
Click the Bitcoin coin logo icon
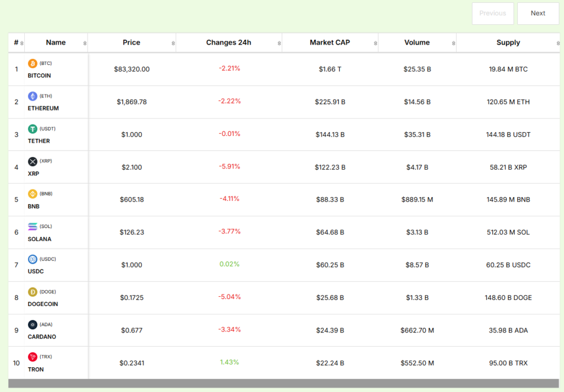32,63
